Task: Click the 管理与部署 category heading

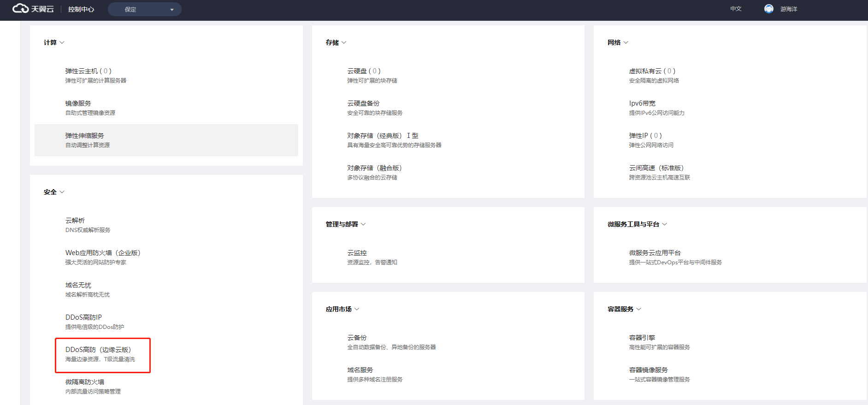Action: click(342, 224)
